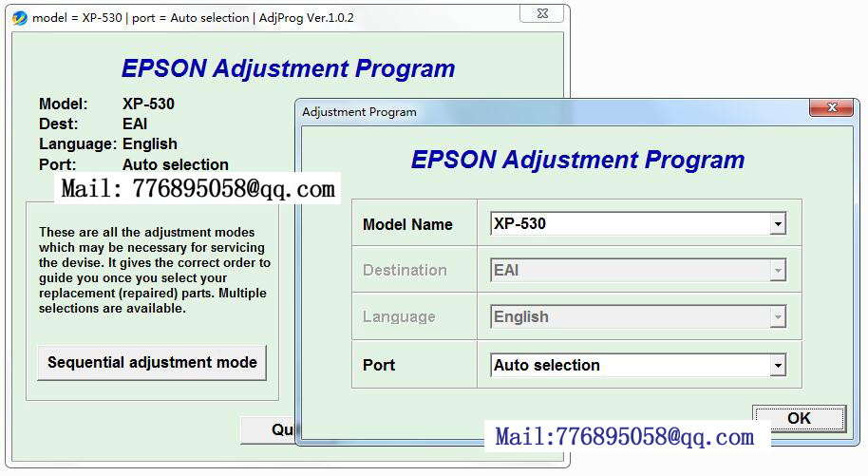This screenshot has width=868, height=476.
Task: Click the Port label in dialog
Action: coord(379,365)
